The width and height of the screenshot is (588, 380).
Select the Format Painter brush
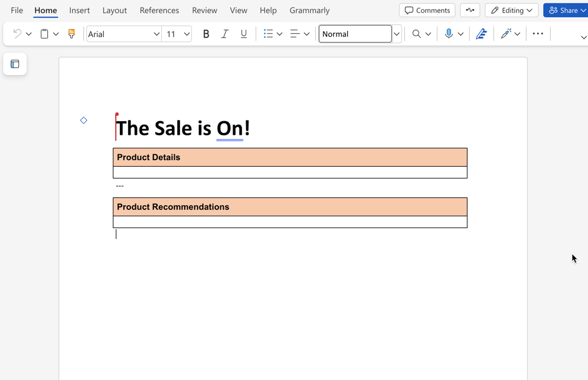pyautogui.click(x=71, y=34)
